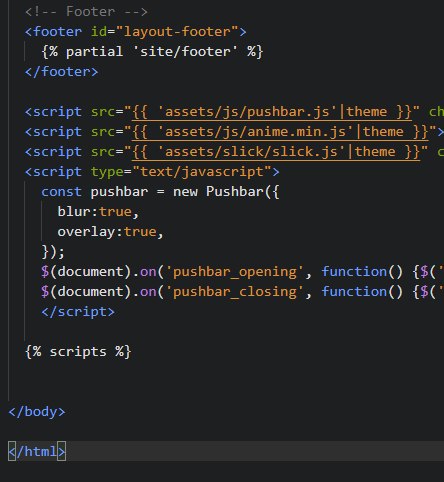Click the closing }); line
This screenshot has width=444, height=482.
coord(53,252)
